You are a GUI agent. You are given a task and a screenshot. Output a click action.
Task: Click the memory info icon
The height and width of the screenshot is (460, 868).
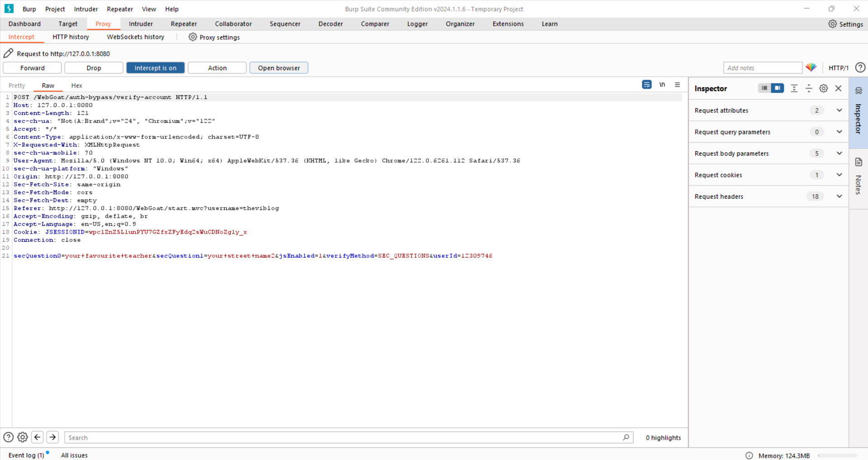[x=749, y=455]
